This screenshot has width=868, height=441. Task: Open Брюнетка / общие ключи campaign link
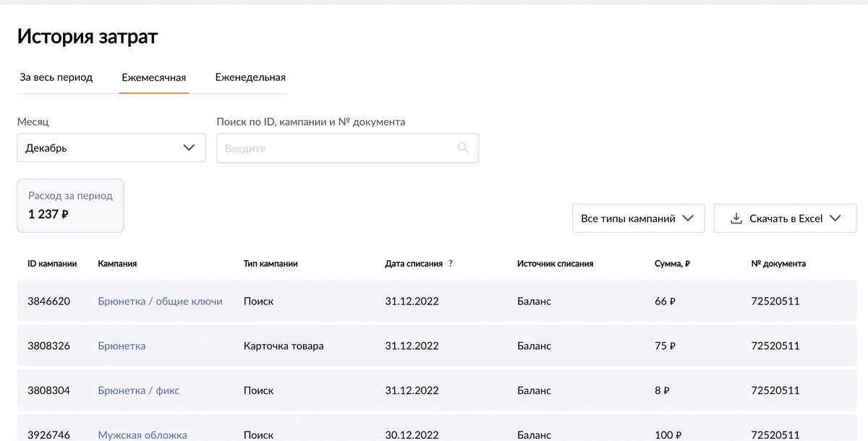(x=160, y=301)
